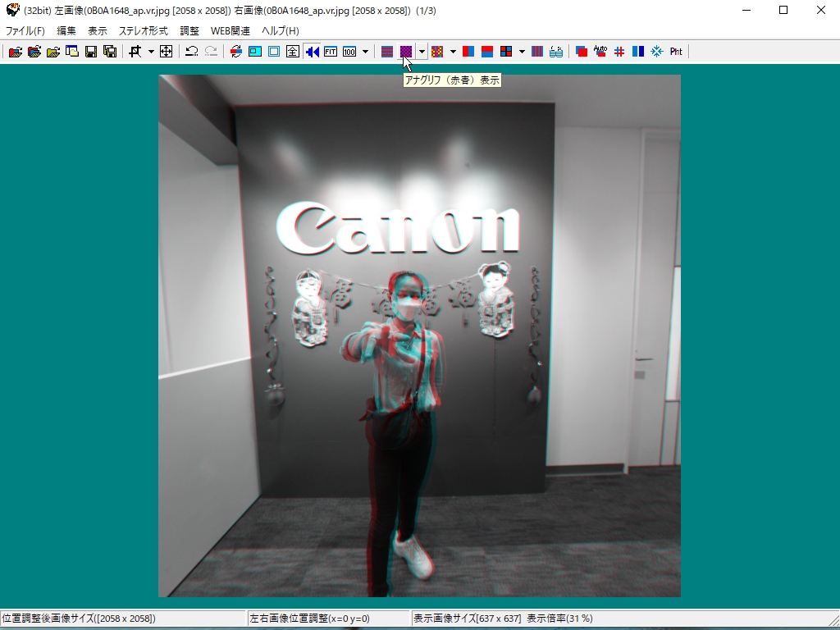Open the ステレオ形式 menu
Screen dimensions: 840x630
pos(143,30)
